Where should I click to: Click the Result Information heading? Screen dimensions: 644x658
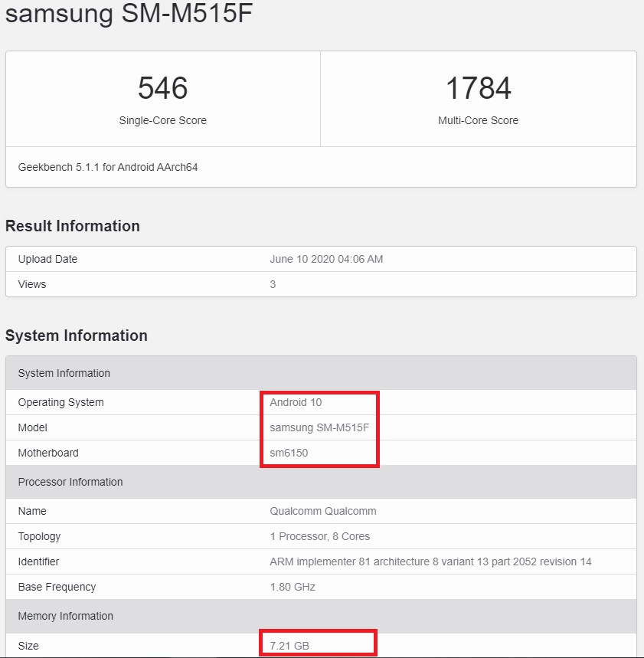(x=73, y=226)
